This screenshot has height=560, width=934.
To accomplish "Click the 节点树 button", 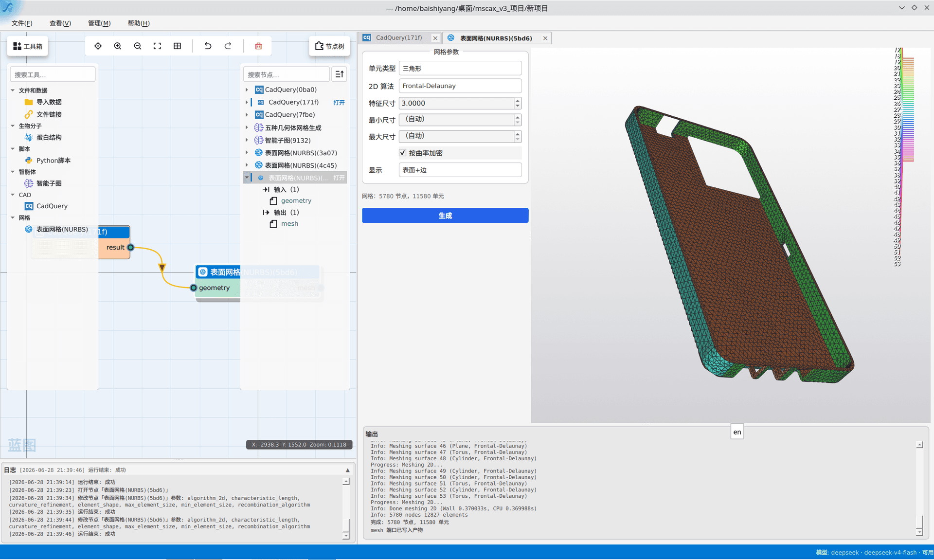I will pyautogui.click(x=329, y=46).
